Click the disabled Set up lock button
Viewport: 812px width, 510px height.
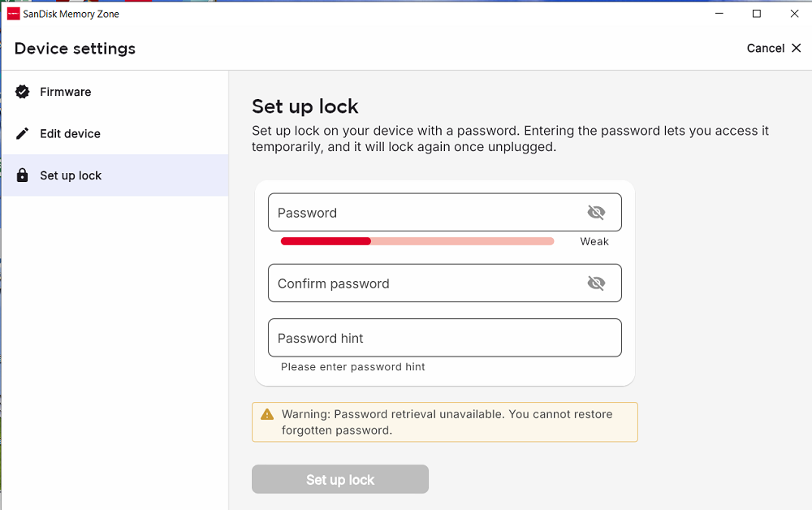[x=340, y=479]
